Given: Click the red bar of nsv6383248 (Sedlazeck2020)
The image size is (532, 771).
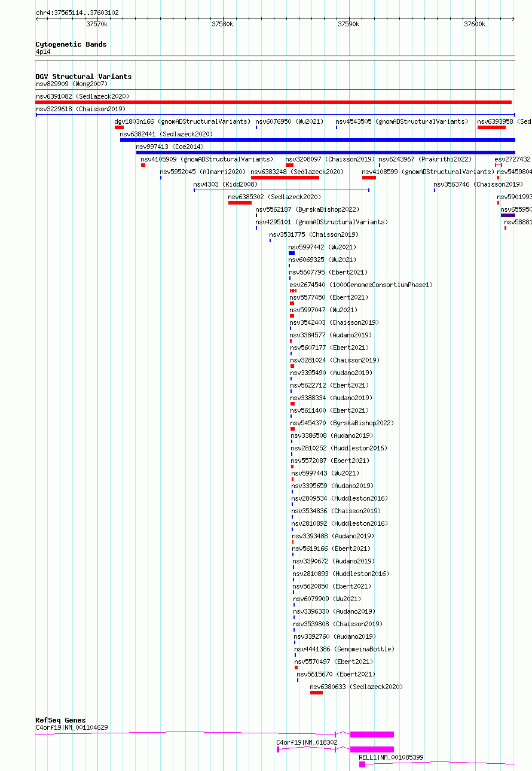Looking at the screenshot, I should click(x=285, y=178).
